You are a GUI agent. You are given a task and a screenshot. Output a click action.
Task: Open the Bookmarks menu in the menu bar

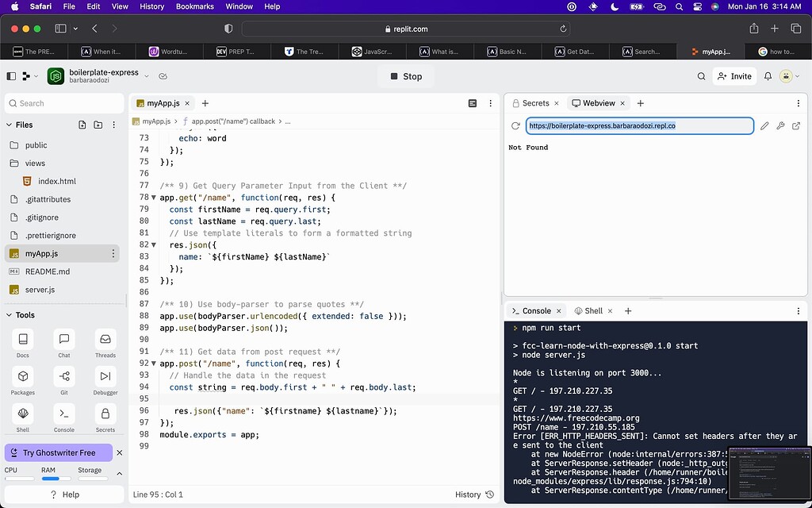coord(194,6)
